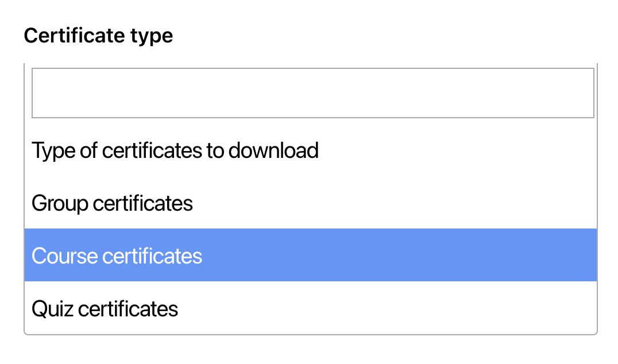Click the Course certificates row

tap(310, 256)
